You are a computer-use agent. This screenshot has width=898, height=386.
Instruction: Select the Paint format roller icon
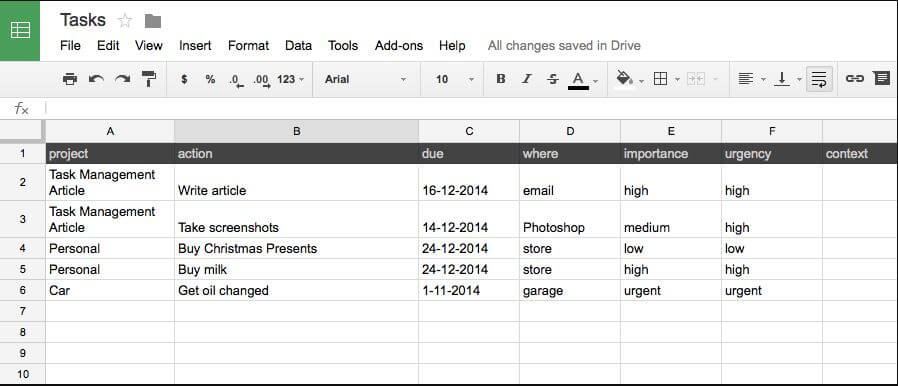pyautogui.click(x=149, y=79)
